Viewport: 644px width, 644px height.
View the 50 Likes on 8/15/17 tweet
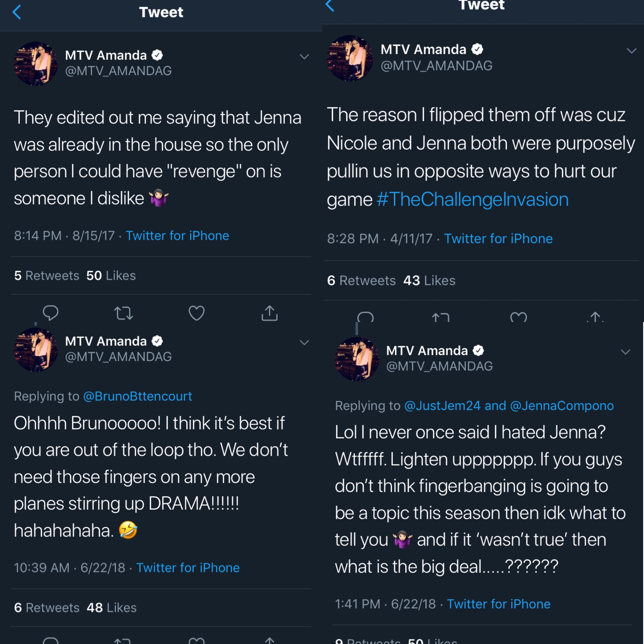[111, 276]
